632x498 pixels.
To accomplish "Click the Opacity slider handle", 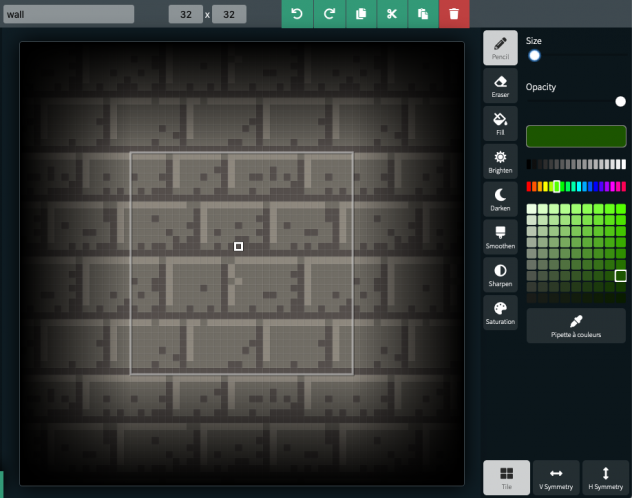I will (x=620, y=101).
